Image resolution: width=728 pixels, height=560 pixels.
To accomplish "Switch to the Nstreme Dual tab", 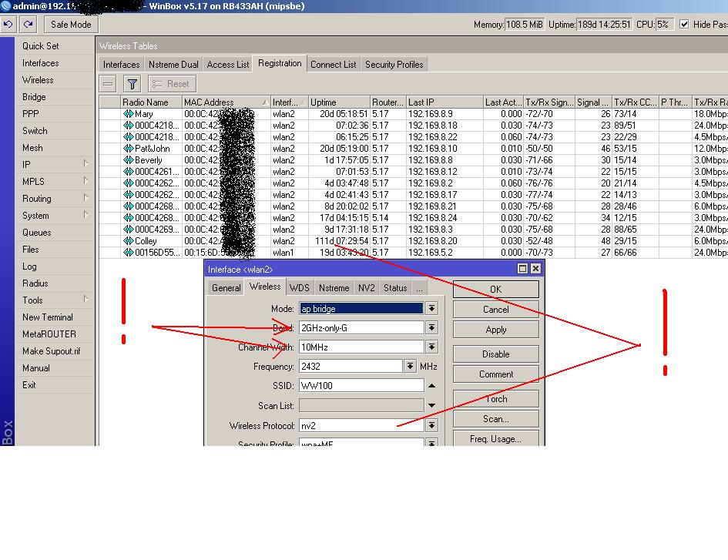I will click(173, 65).
